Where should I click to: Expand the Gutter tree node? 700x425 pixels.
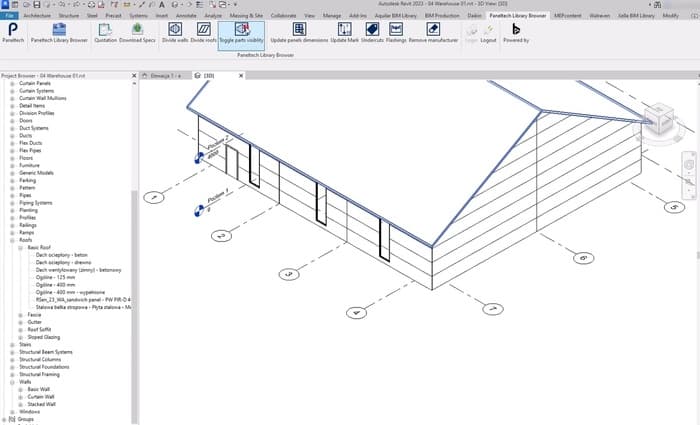click(x=21, y=322)
